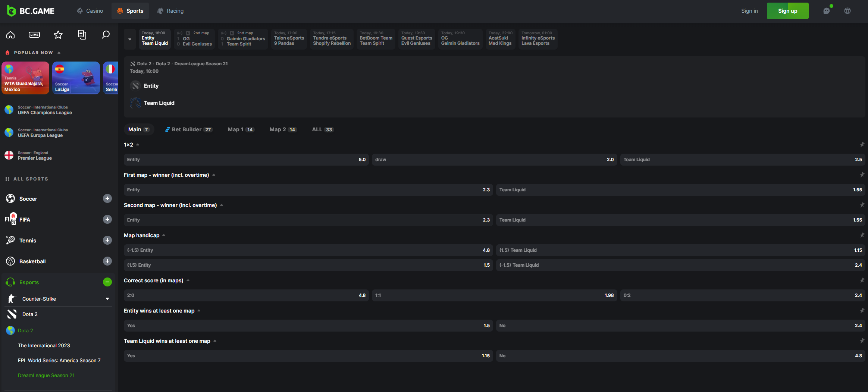Switch to Casino tab
This screenshot has width=868, height=392.
(90, 11)
